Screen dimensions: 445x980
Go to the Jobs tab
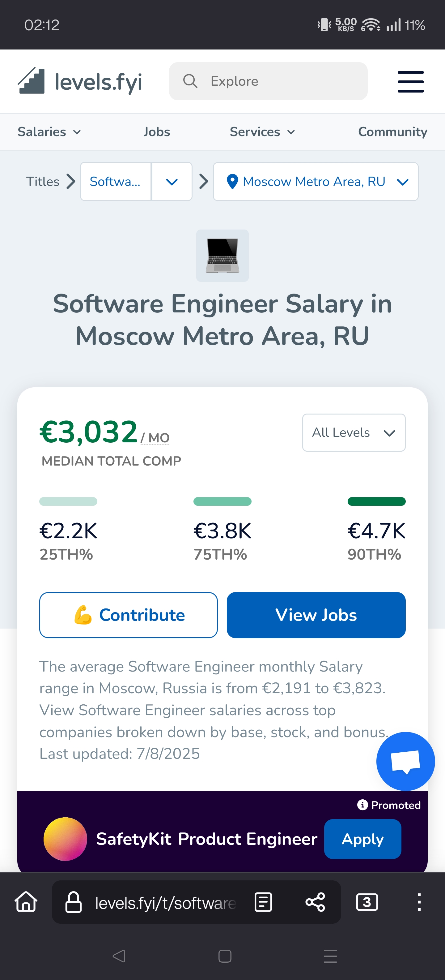(157, 132)
